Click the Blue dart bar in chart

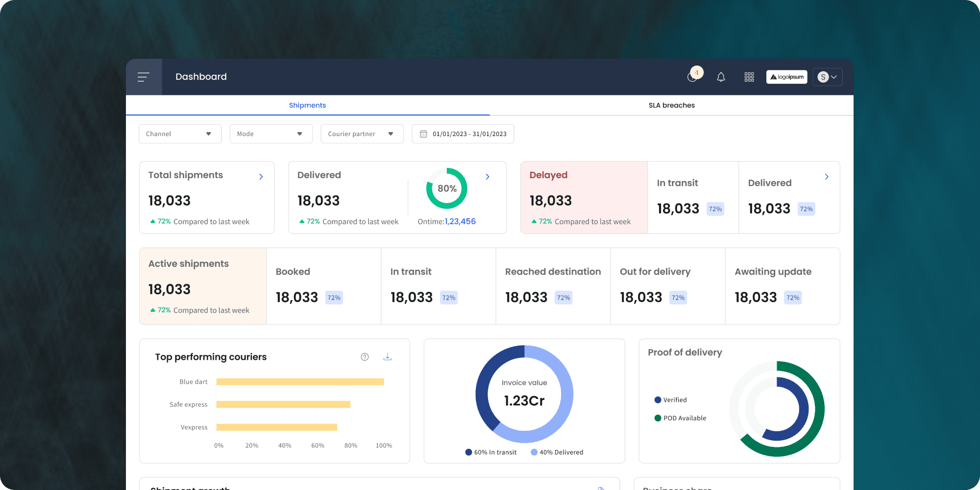[x=300, y=382]
